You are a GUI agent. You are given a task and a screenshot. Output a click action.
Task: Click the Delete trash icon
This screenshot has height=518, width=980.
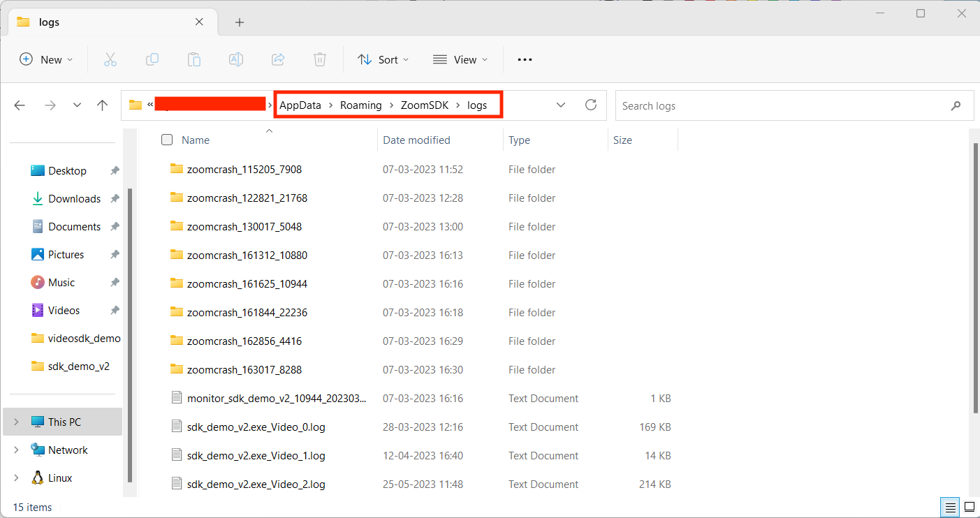pos(320,59)
